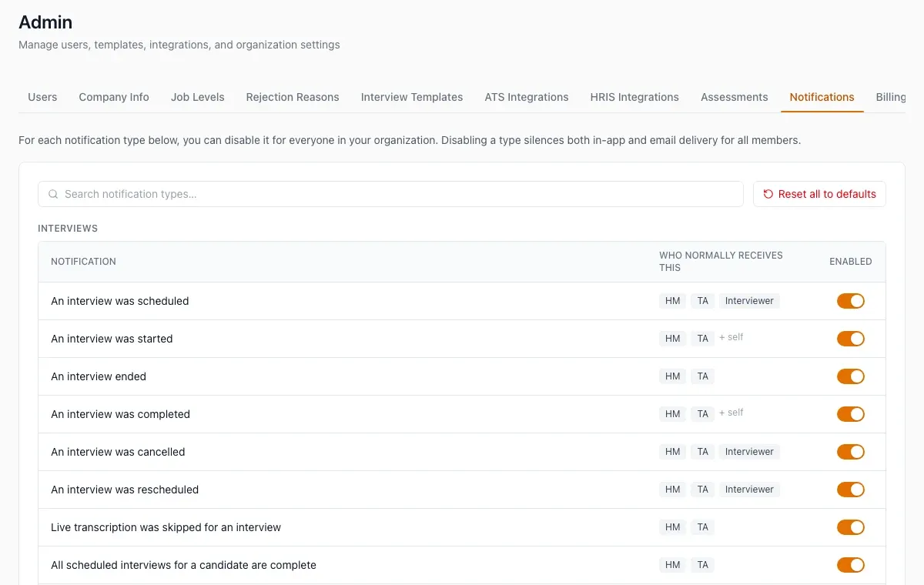The height and width of the screenshot is (585, 924).
Task: Click 'Live transcription was skipped' label
Action: click(166, 527)
